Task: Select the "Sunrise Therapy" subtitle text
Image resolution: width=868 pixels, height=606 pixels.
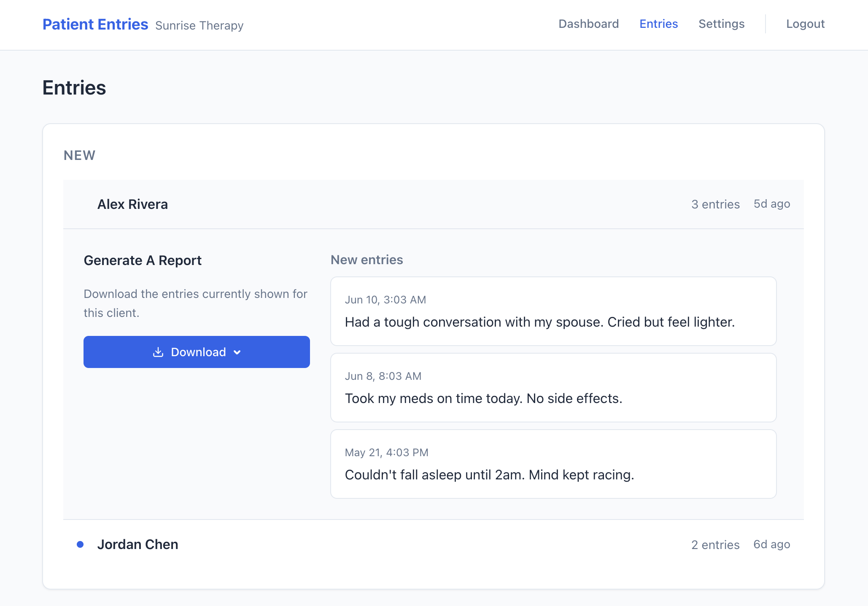Action: tap(199, 26)
